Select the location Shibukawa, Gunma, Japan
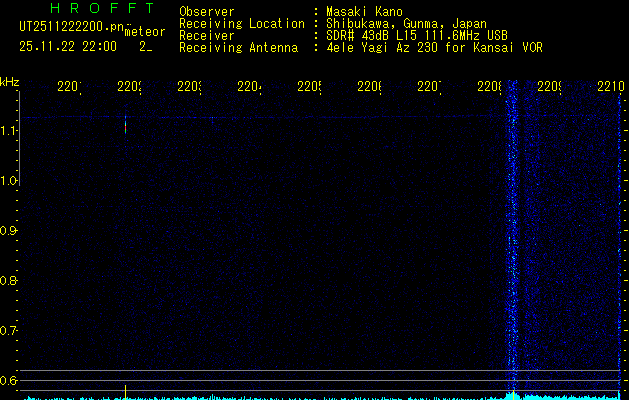629x400 pixels. (x=406, y=24)
